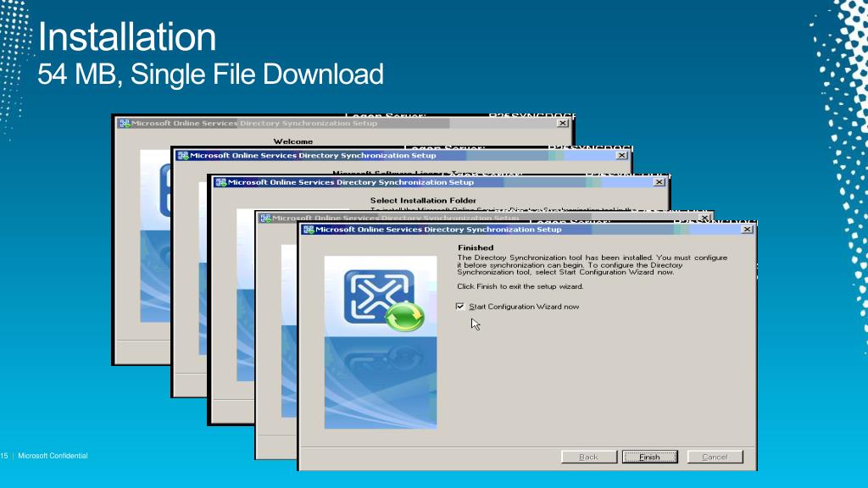Screen dimensions: 868x488
Task: Click title bar icon of fourth setup window
Action: pyautogui.click(x=265, y=218)
